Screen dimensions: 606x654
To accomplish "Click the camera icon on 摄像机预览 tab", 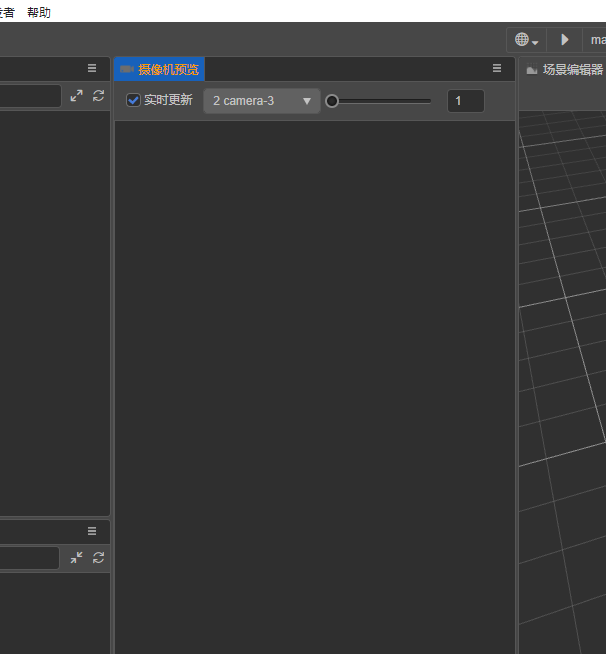I will tap(127, 69).
